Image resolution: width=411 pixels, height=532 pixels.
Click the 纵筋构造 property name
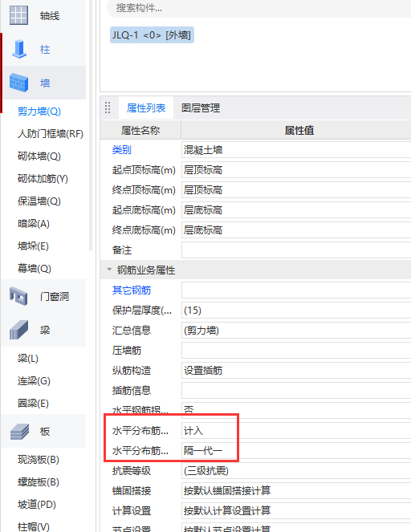tap(132, 370)
